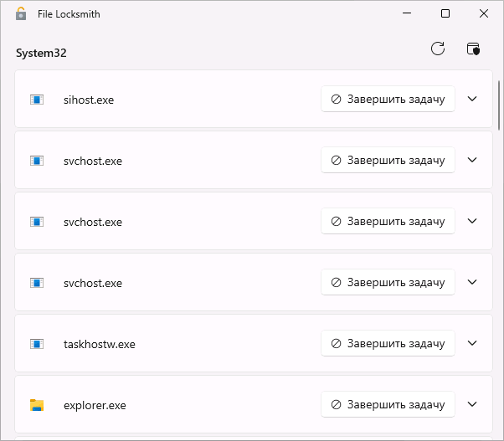
Task: Click the Restart as administrator shield icon
Action: (x=473, y=49)
